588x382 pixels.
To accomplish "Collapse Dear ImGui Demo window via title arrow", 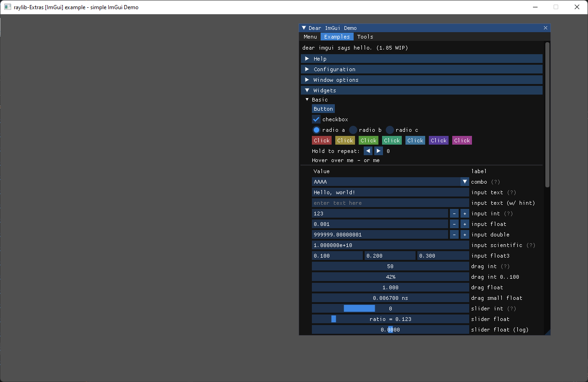I will click(x=304, y=28).
